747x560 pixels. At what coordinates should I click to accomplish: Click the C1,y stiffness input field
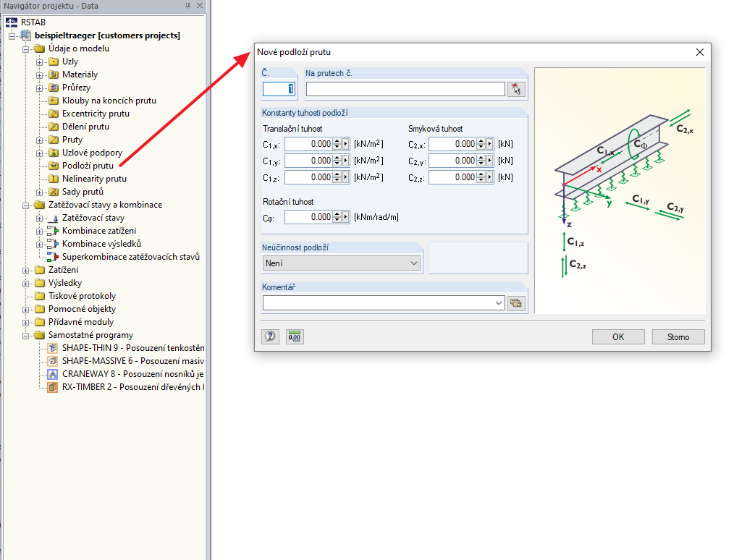308,161
